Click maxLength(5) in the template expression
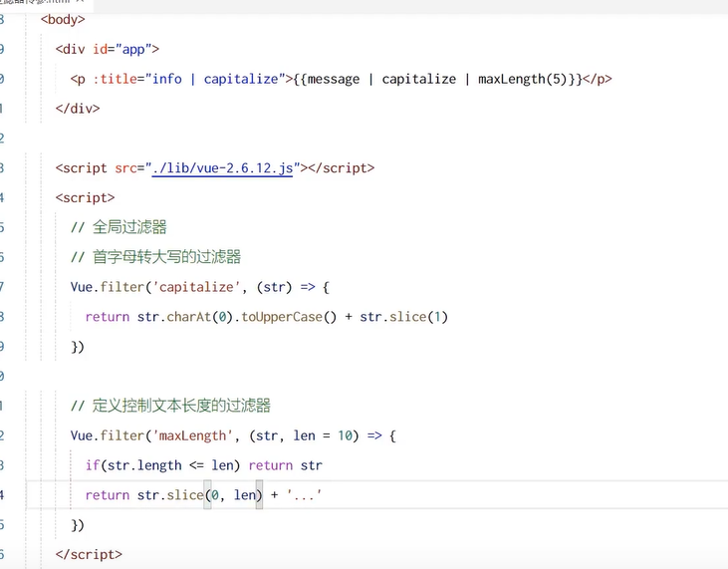 click(523, 79)
